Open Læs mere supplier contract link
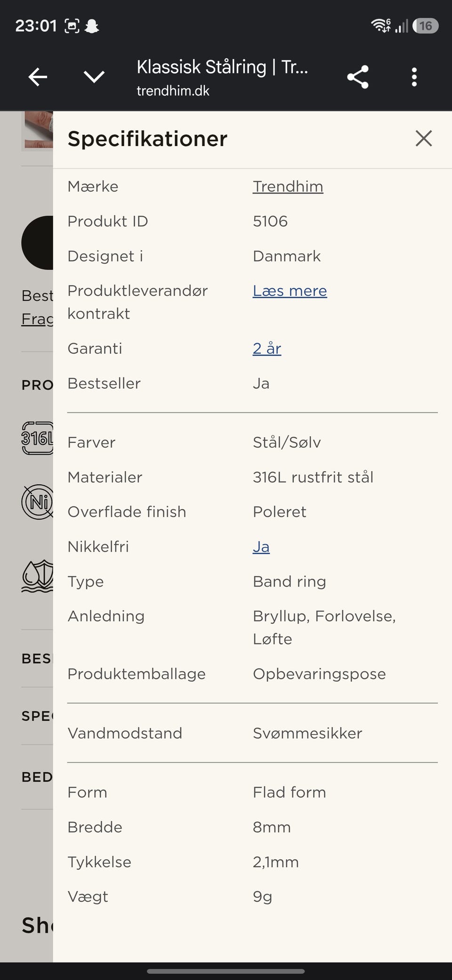 [290, 291]
